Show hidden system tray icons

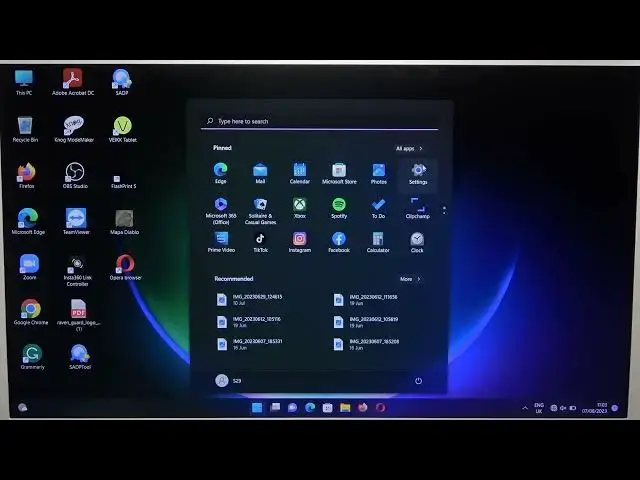[525, 408]
